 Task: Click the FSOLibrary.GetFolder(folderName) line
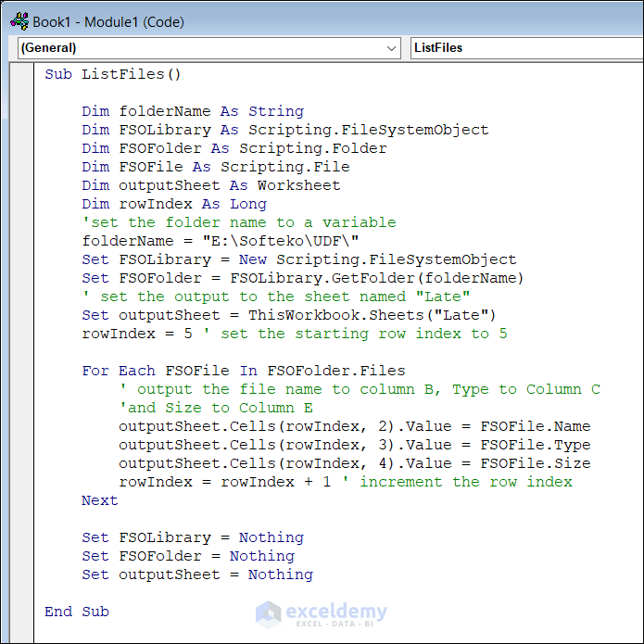[303, 278]
